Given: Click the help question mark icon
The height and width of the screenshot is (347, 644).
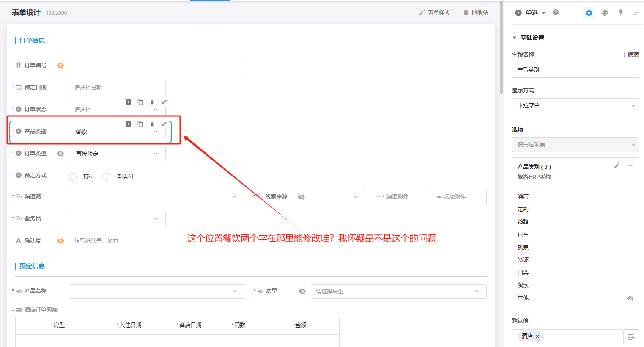Looking at the screenshot, I should (556, 12).
